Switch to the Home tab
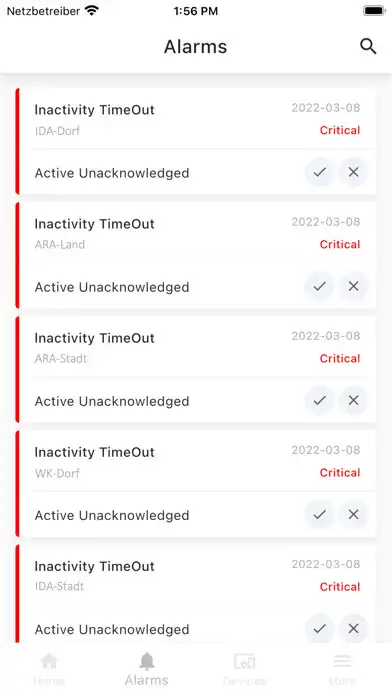Image resolution: width=392 pixels, height=696 pixels. tap(49, 669)
